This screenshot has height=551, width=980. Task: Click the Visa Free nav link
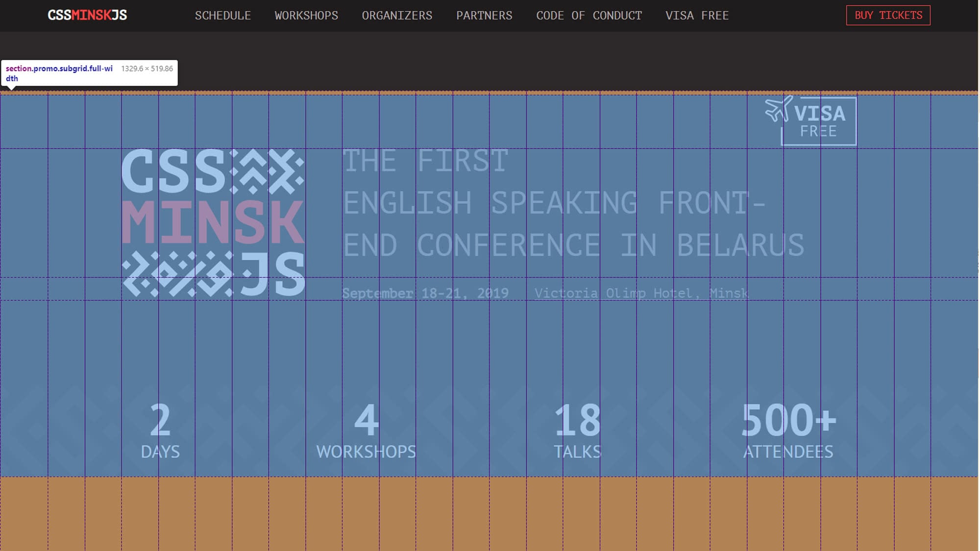click(697, 16)
